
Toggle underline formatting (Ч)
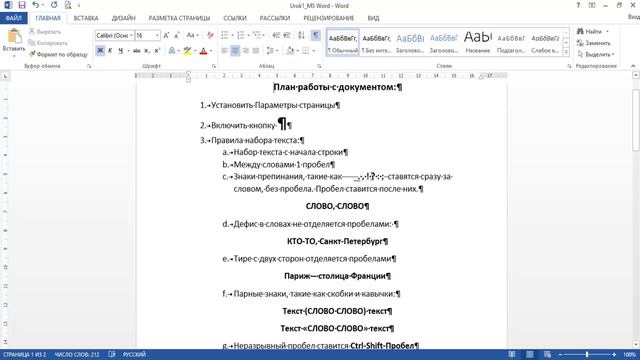tap(120, 51)
